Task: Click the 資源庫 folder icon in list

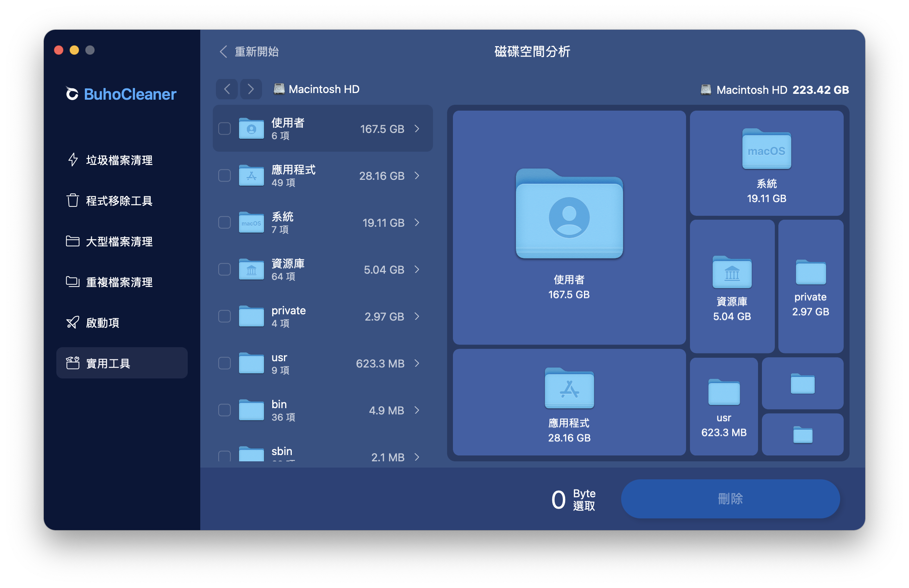Action: click(x=252, y=269)
